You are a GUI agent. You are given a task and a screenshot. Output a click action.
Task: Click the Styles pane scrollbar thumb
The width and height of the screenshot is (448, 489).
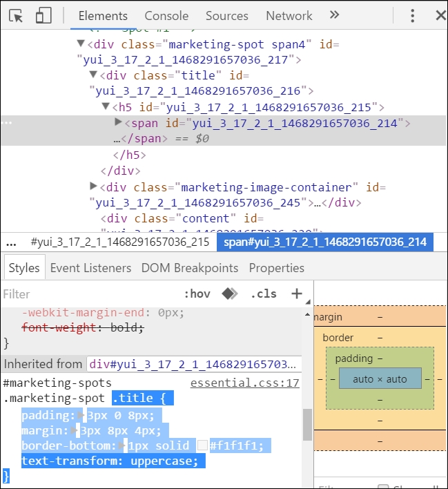coord(307,425)
